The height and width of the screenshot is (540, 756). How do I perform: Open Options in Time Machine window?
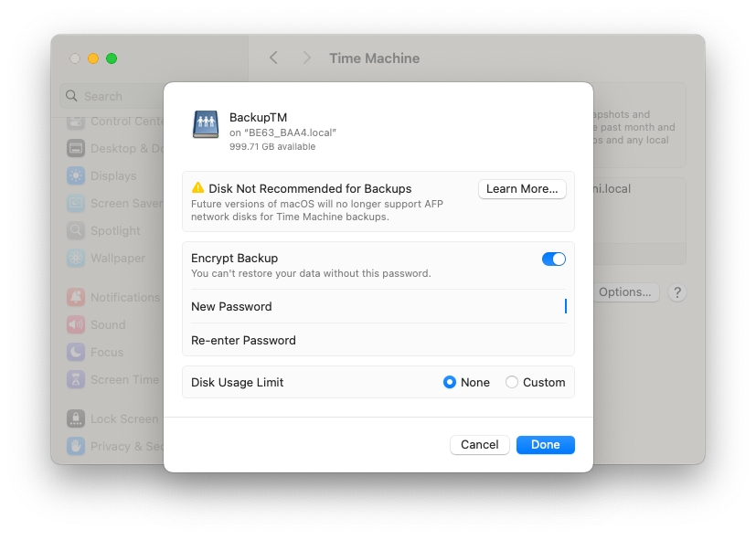pos(625,291)
